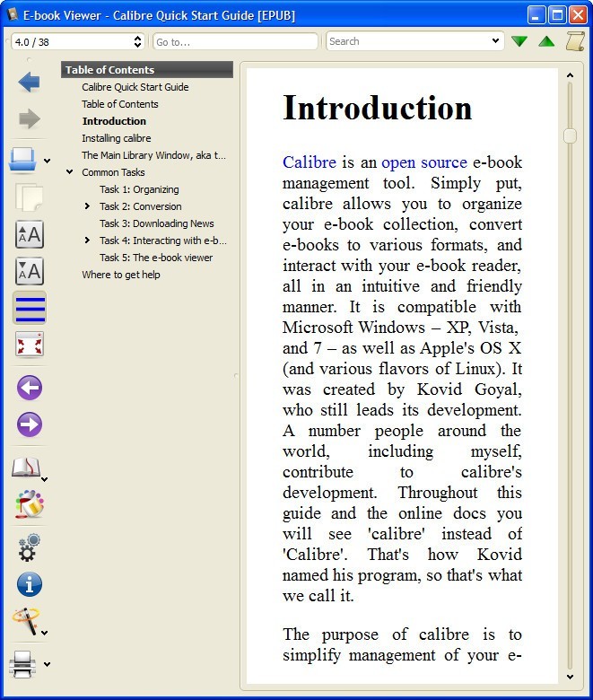Open the dropdown arrow beside magic wand icon

coord(45,633)
